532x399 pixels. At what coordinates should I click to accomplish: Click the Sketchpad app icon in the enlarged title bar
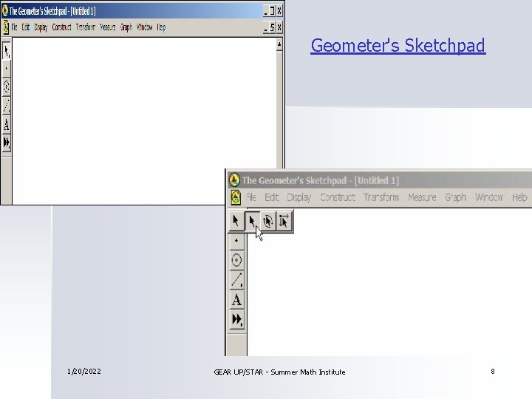coord(234,180)
